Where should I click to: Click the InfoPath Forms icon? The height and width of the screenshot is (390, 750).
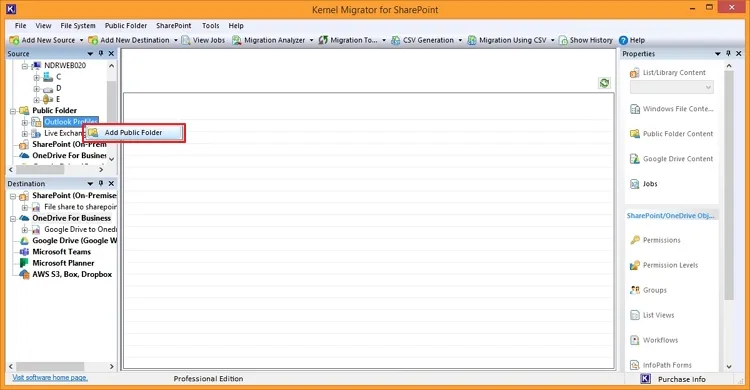635,365
